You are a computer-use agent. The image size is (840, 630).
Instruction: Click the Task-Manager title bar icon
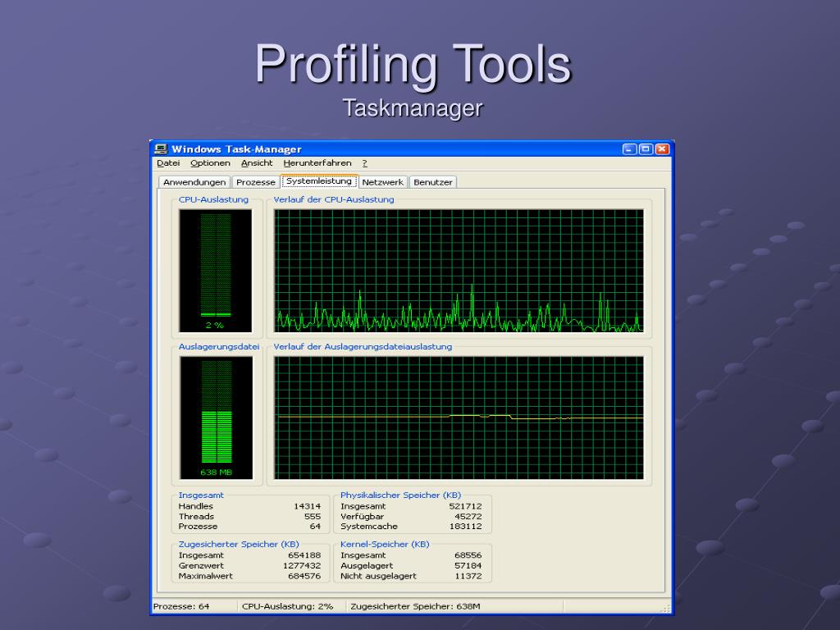click(161, 149)
